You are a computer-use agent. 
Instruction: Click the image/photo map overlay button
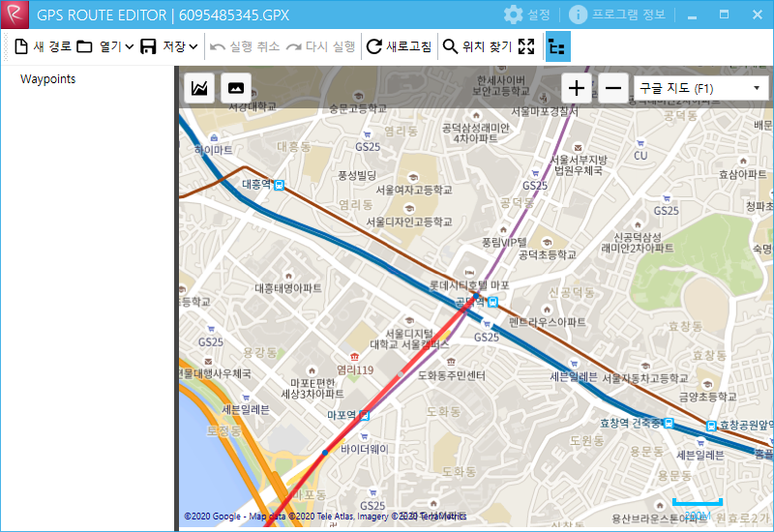point(236,88)
